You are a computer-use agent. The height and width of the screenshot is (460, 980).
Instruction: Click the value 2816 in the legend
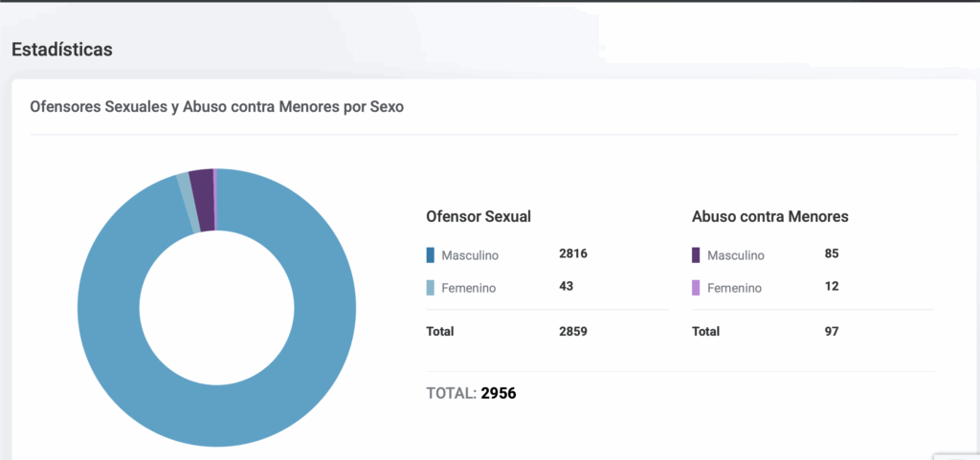tap(572, 254)
